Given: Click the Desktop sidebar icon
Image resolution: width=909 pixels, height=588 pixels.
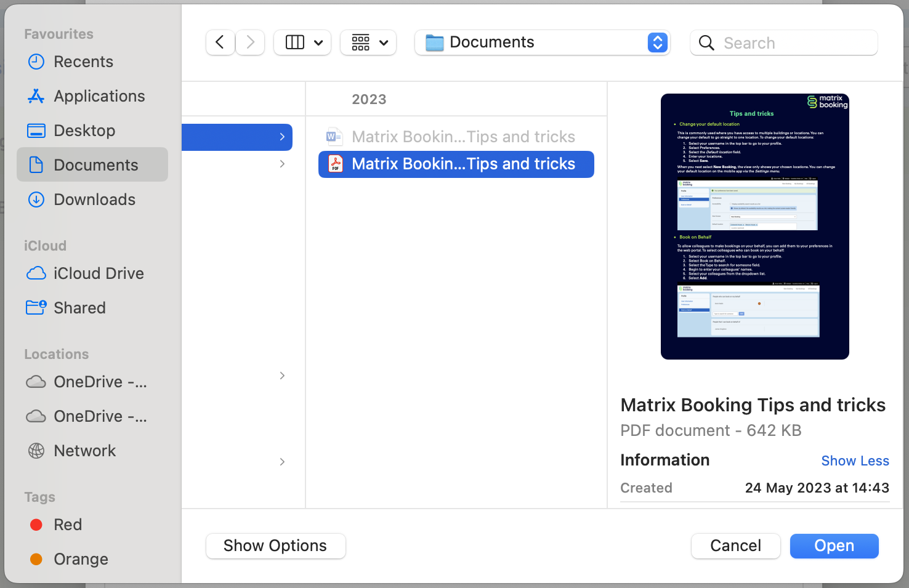Looking at the screenshot, I should coord(36,131).
